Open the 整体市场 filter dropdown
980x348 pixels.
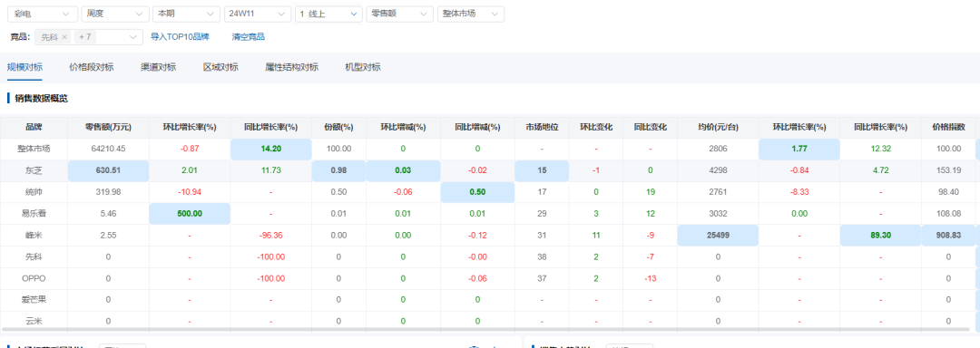pos(471,14)
